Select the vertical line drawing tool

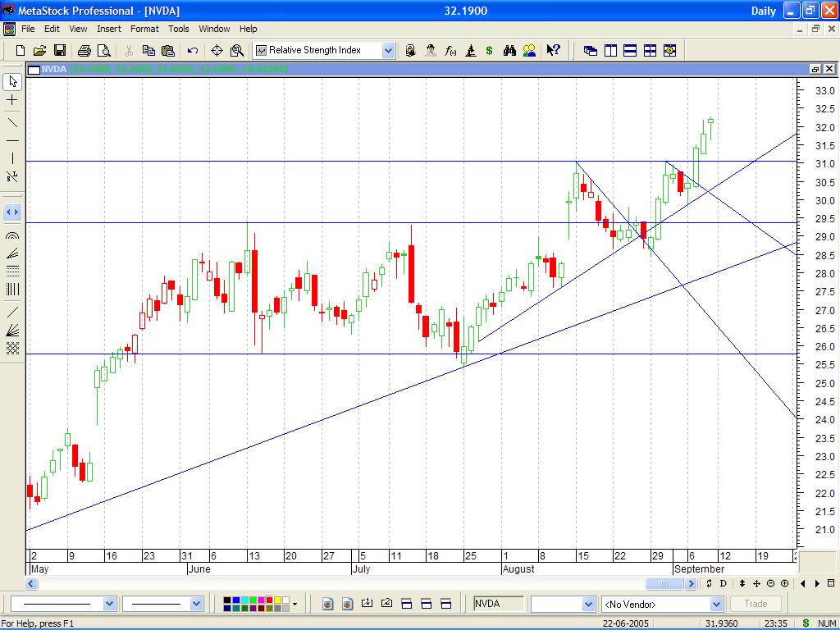tap(13, 158)
